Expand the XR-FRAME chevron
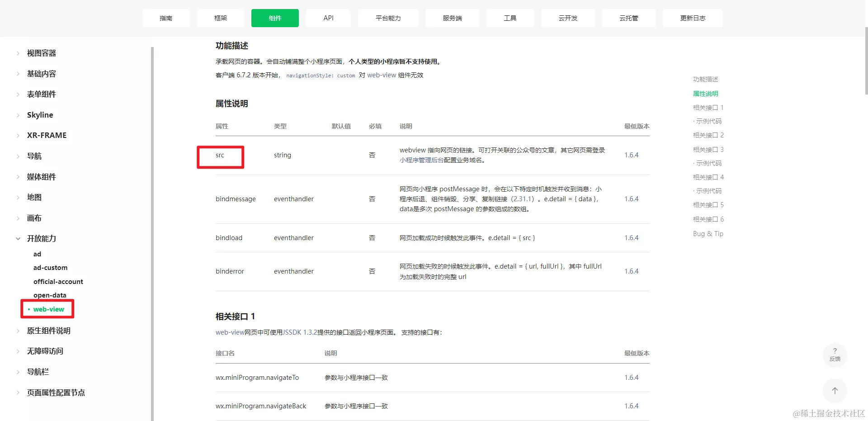 point(18,136)
